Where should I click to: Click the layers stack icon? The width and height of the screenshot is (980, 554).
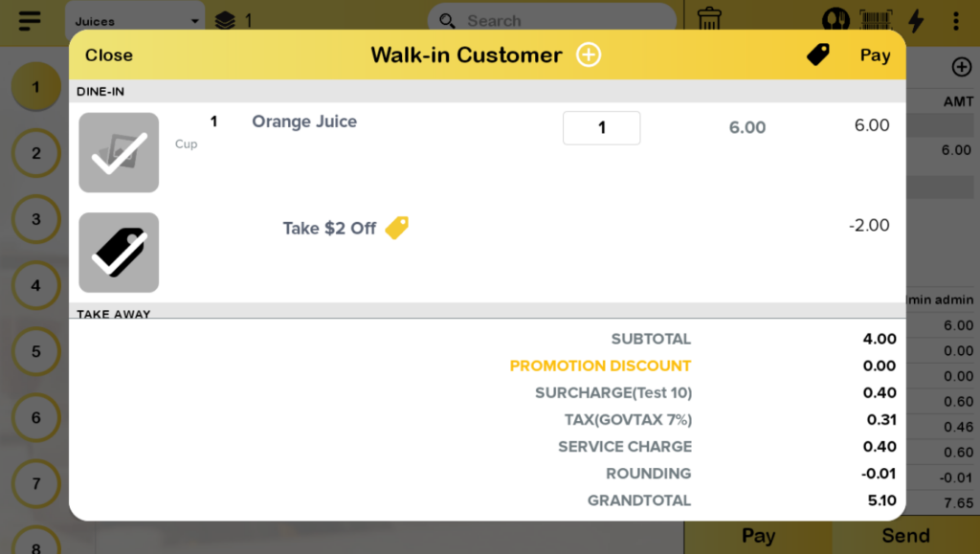tap(225, 21)
